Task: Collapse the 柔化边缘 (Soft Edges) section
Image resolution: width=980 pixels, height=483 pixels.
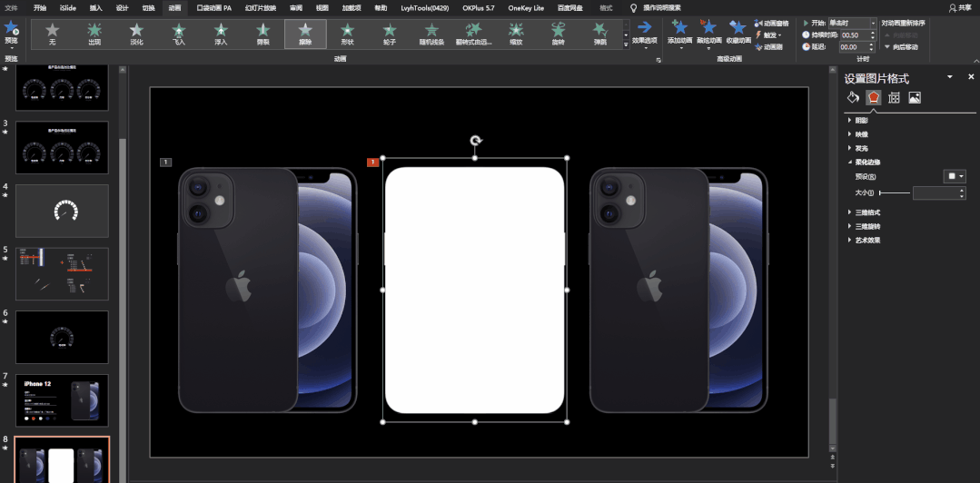Action: point(864,162)
